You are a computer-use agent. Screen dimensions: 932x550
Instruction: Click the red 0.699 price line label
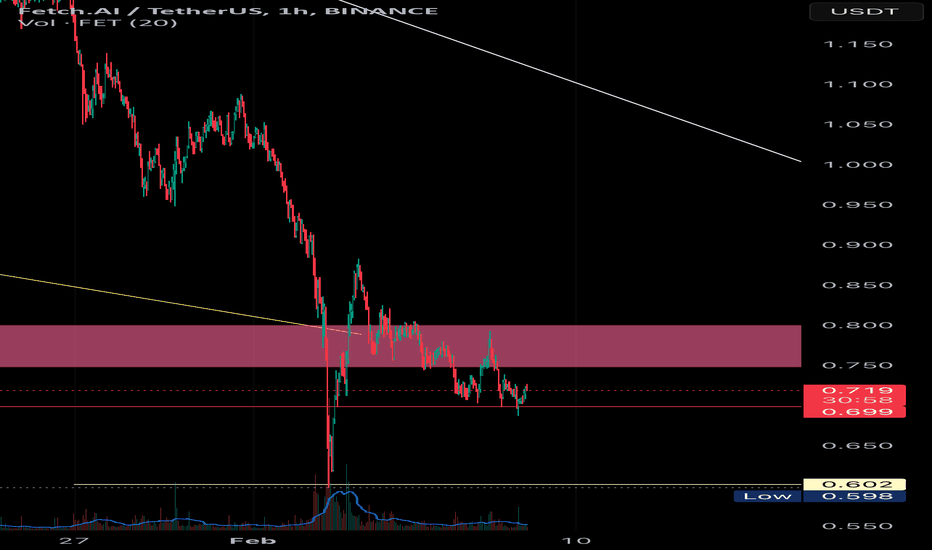click(x=854, y=411)
